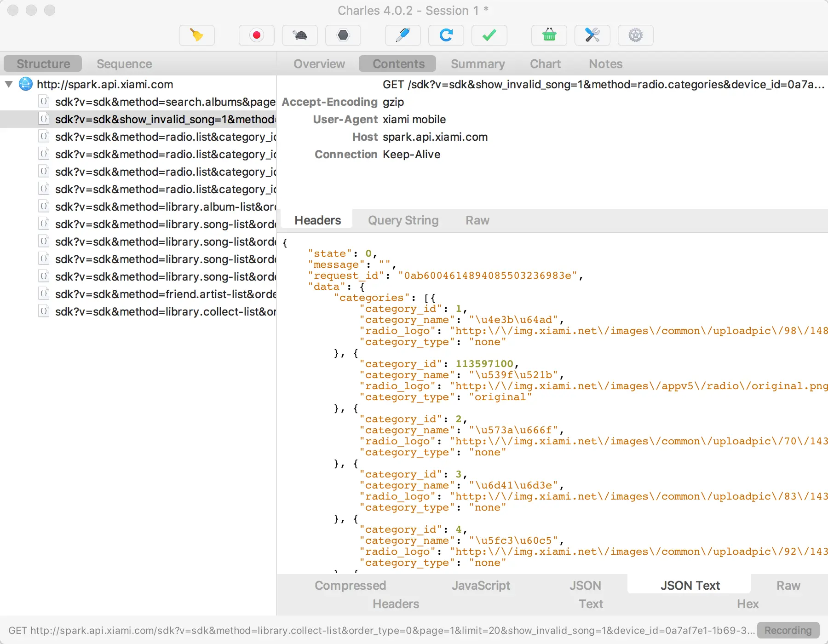Click the file icon of the library.collect-list request
The width and height of the screenshot is (828, 644).
point(44,311)
